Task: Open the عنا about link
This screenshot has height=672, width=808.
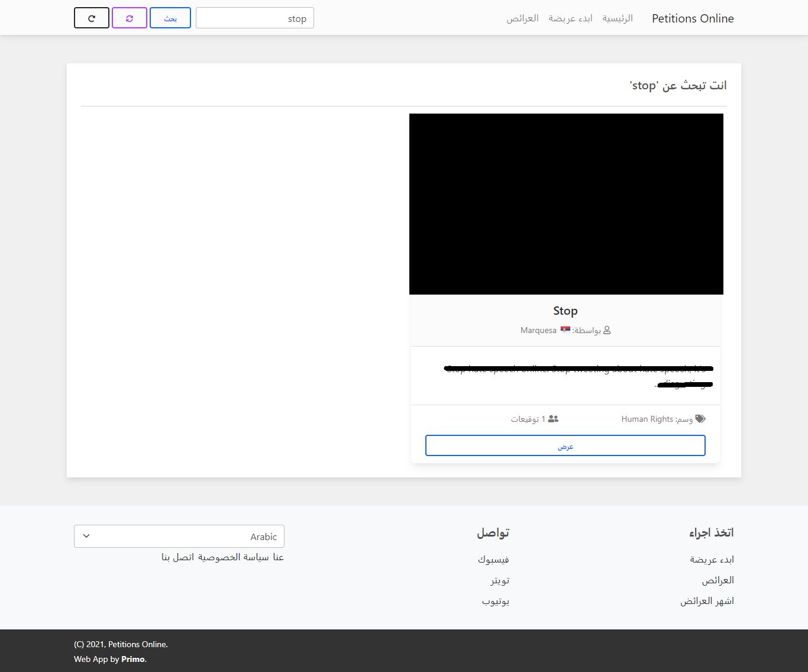Action: click(x=278, y=557)
